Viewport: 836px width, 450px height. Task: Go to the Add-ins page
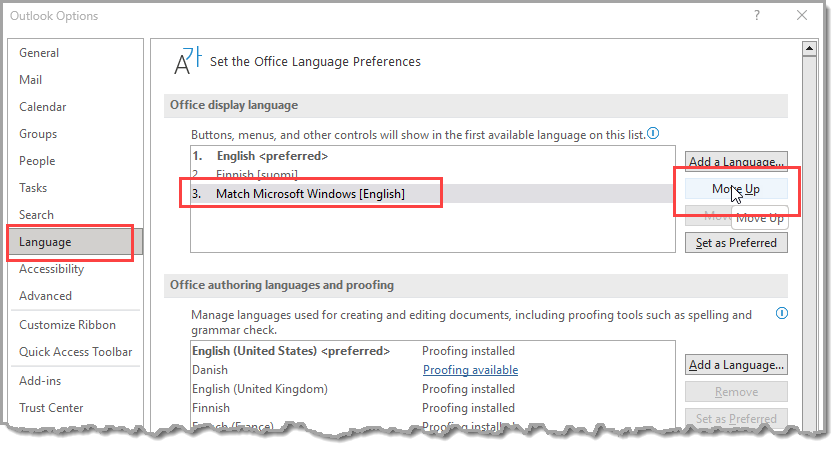40,381
